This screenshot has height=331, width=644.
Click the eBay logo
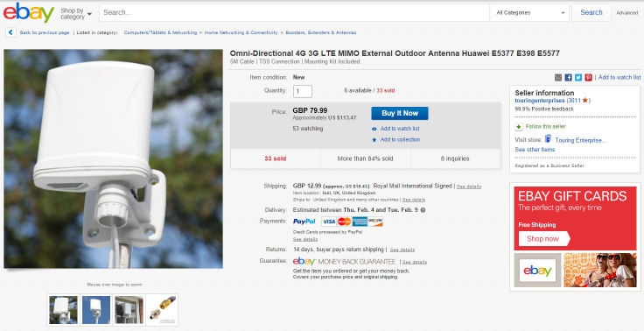point(29,13)
